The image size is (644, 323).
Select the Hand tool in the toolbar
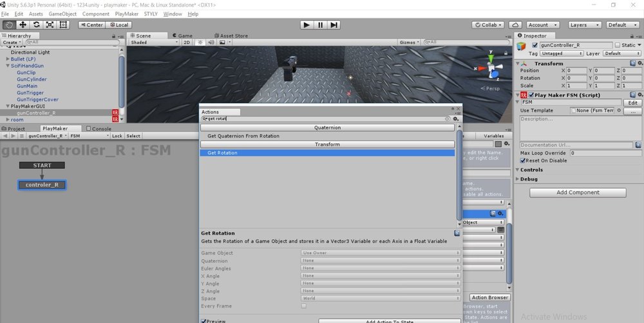pyautogui.click(x=9, y=24)
